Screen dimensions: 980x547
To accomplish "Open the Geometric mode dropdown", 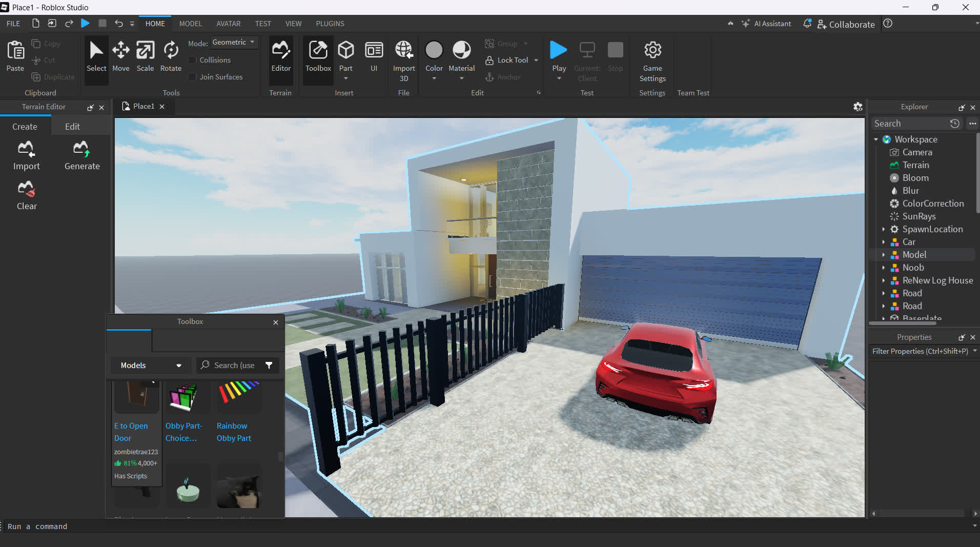I will click(x=233, y=43).
